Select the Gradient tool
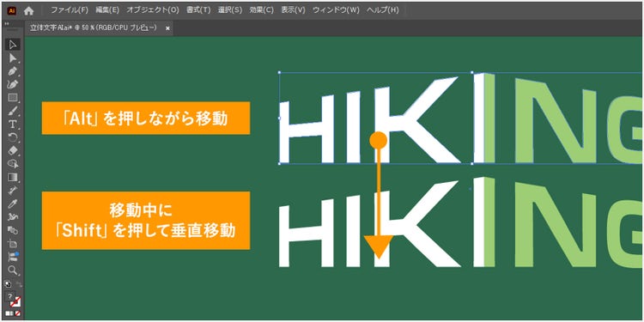This screenshot has height=322, width=644. (13, 177)
